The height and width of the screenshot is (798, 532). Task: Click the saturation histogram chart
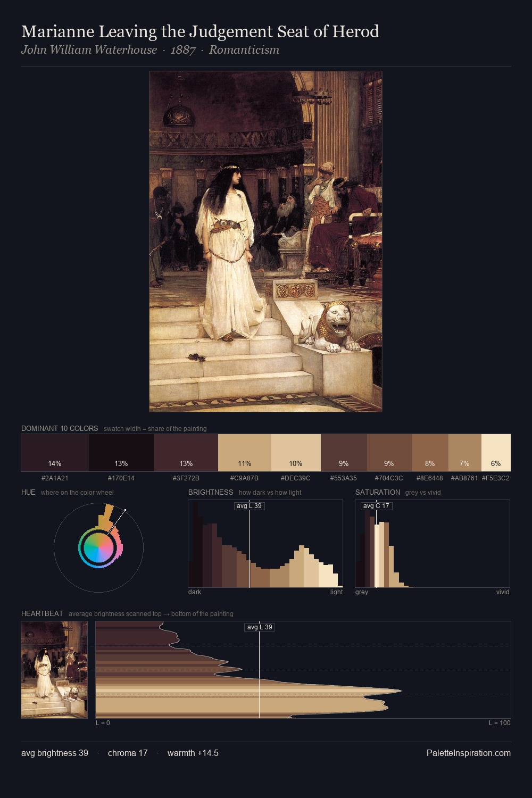tap(433, 544)
